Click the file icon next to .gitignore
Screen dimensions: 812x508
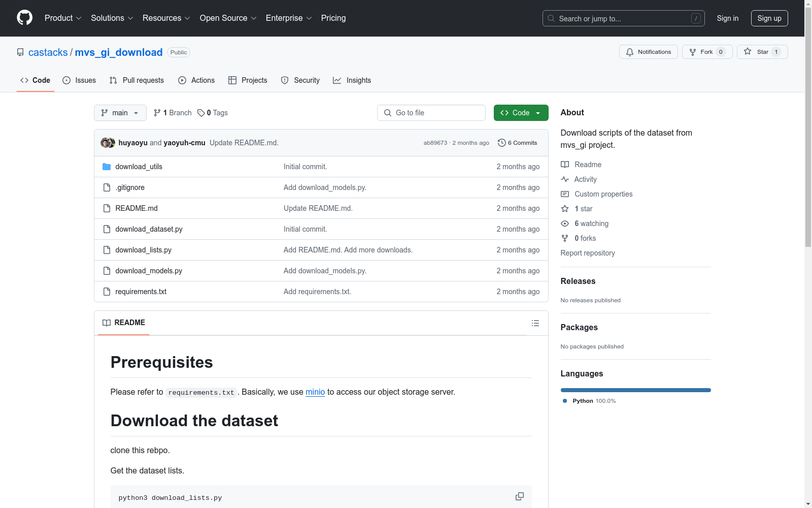click(x=107, y=187)
